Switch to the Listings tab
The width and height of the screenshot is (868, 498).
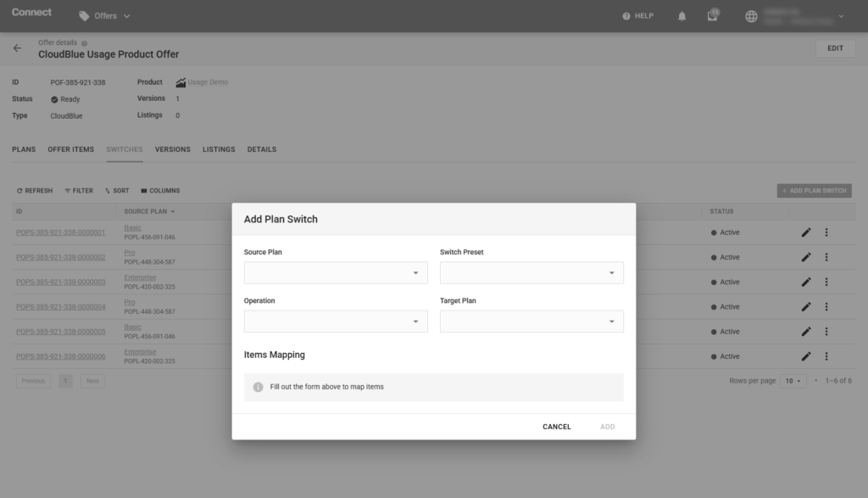pyautogui.click(x=219, y=149)
